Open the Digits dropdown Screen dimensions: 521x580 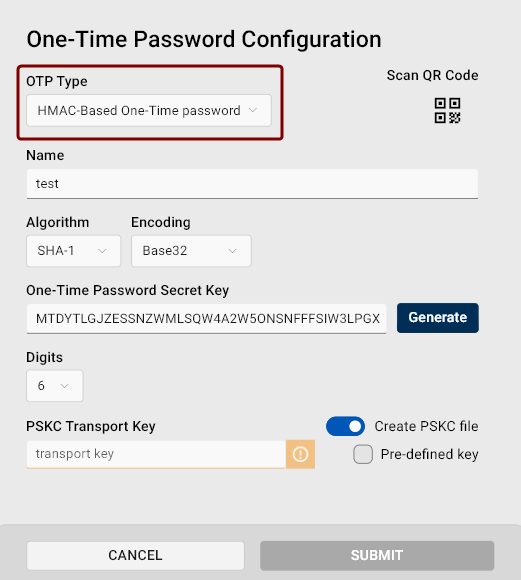coord(55,386)
